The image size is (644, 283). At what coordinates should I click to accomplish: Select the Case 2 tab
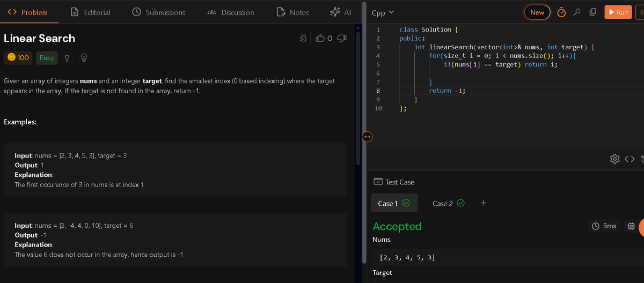pos(448,203)
